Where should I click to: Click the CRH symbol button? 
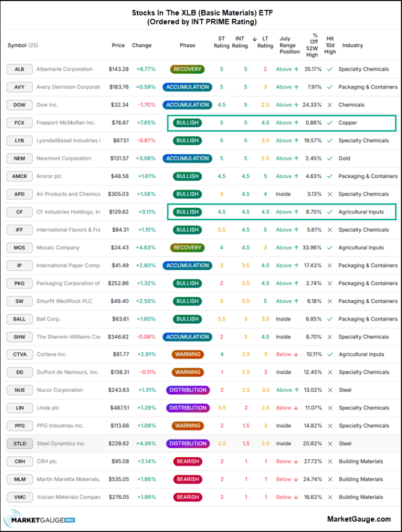click(x=20, y=461)
